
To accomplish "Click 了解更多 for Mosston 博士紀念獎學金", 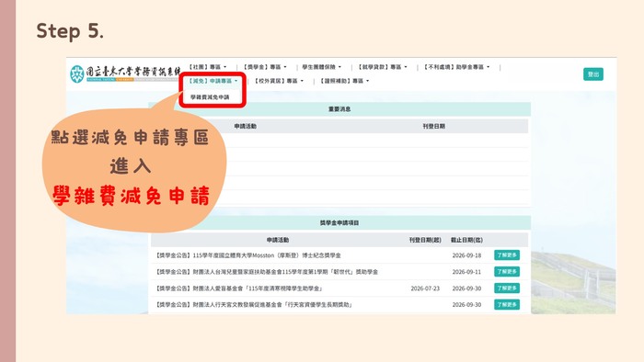I will coord(507,255).
